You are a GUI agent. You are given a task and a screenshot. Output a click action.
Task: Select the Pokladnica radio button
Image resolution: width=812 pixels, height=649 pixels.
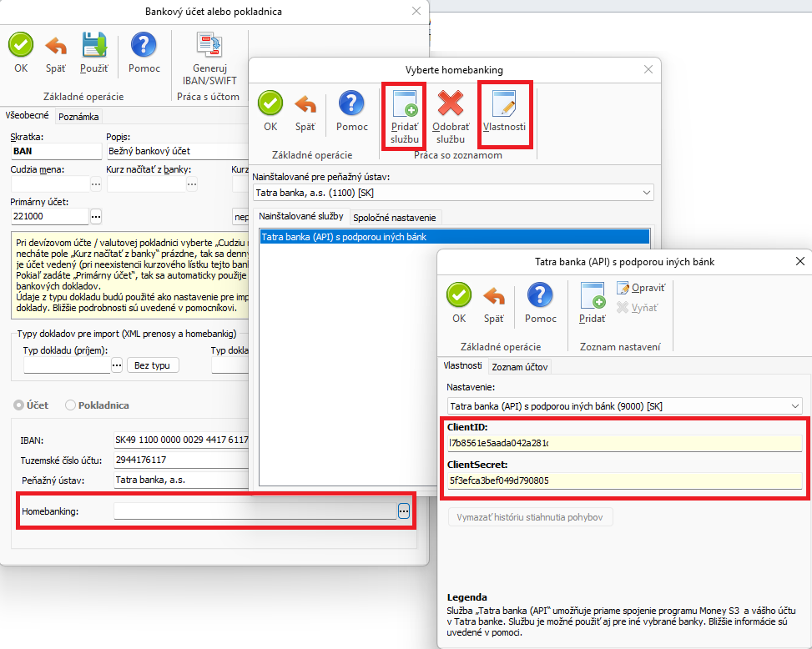click(x=70, y=405)
